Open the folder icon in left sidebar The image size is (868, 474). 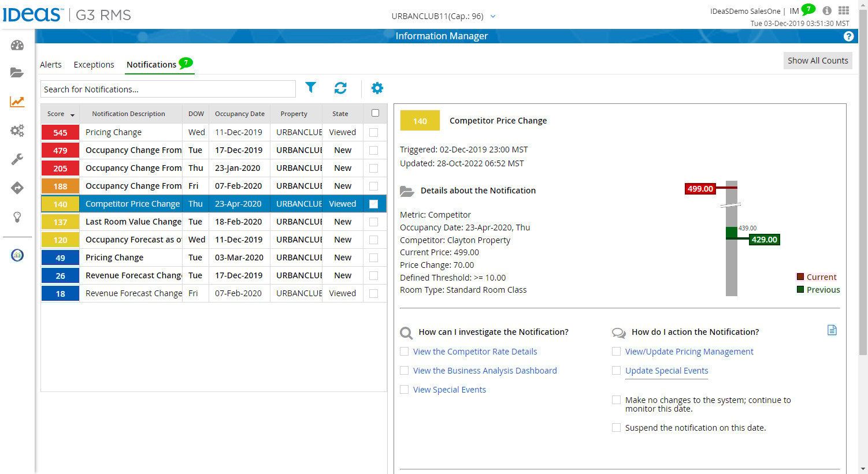[17, 73]
